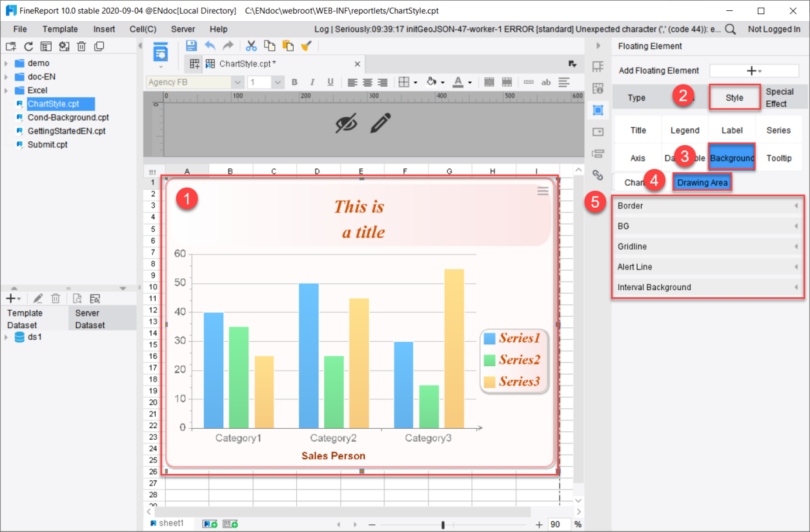This screenshot has height=532, width=810.
Task: Click the Preview button above the tab
Action: click(160, 53)
